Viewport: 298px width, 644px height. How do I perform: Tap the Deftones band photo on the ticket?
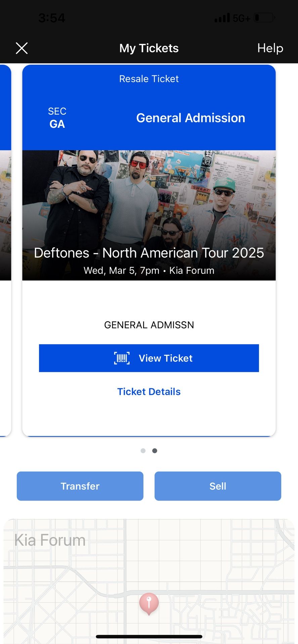click(x=149, y=201)
